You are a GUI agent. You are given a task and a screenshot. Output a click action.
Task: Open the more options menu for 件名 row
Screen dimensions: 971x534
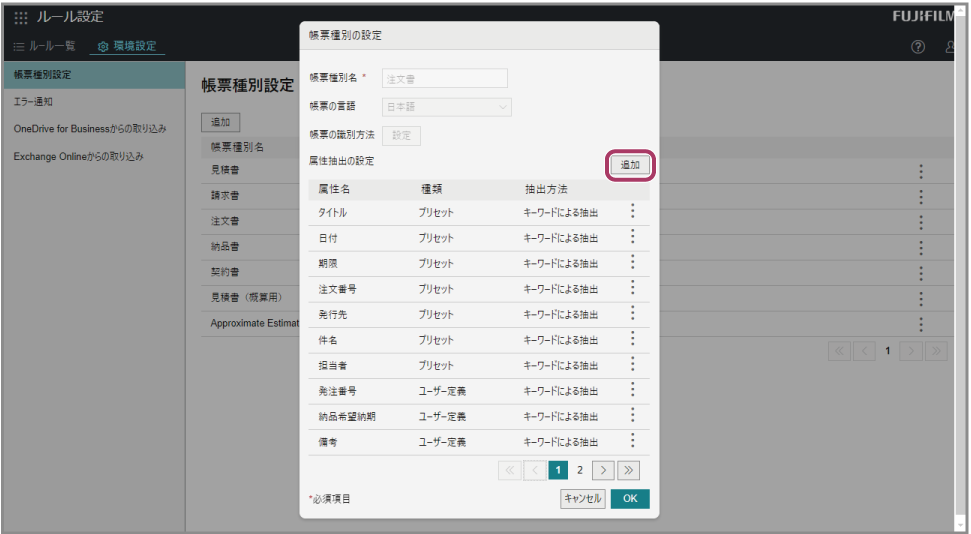[x=632, y=338]
